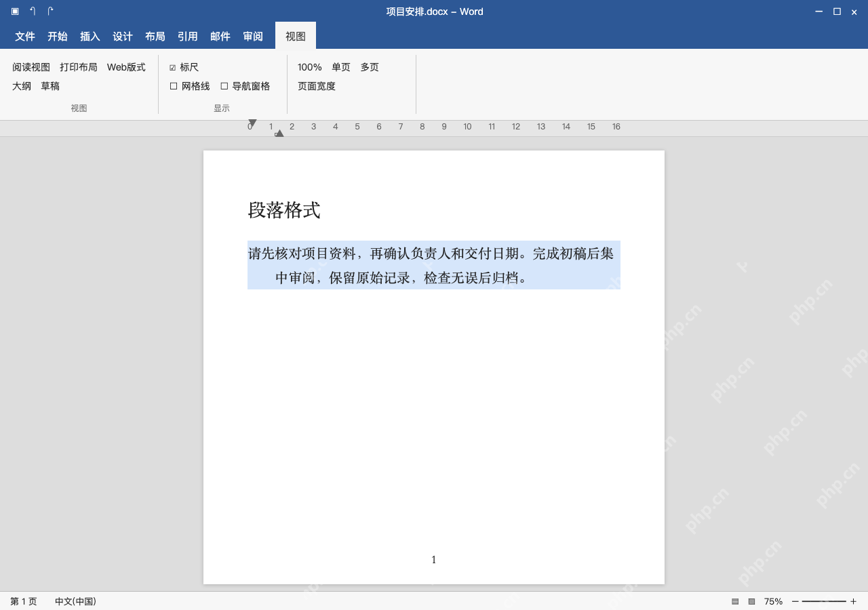Click the ruler at mark 8
Viewport: 868px width, 610px height.
422,127
